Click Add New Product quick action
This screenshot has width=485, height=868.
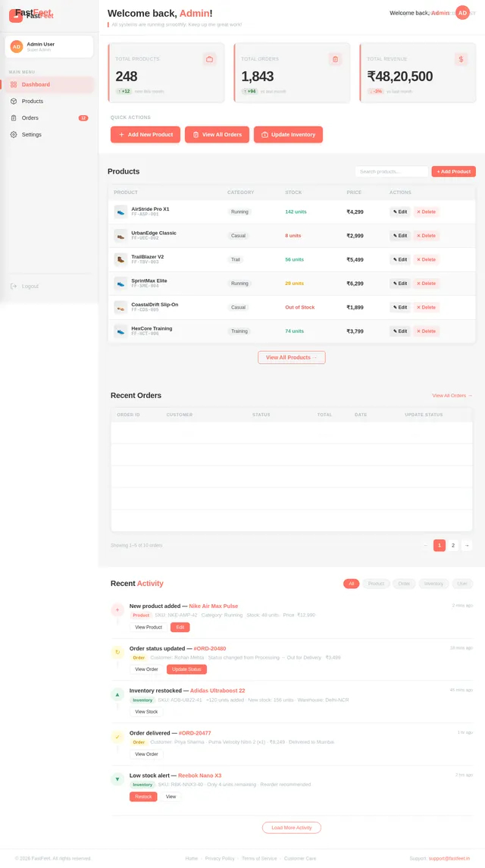145,134
